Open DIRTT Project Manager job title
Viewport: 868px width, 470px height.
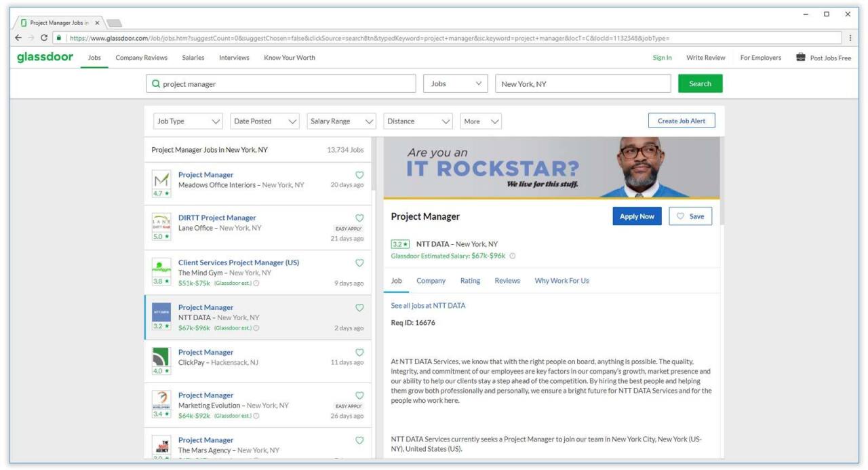217,218
